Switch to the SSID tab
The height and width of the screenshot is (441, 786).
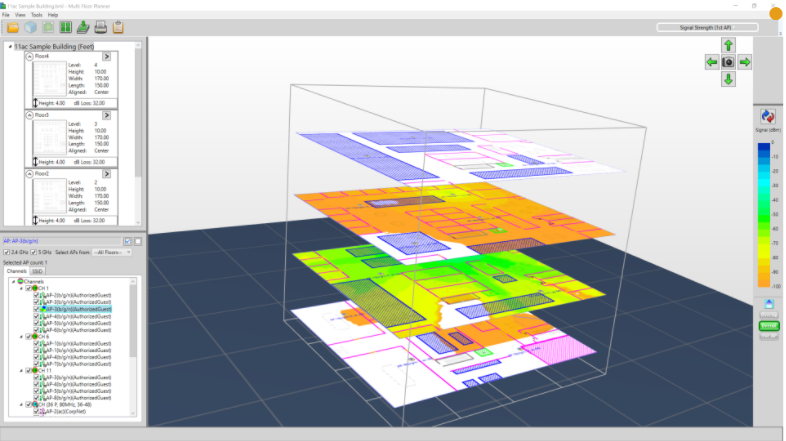click(x=38, y=270)
